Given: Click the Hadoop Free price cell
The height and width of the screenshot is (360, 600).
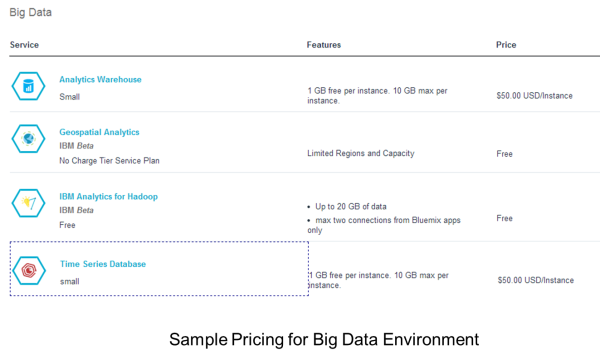Looking at the screenshot, I should tap(504, 218).
